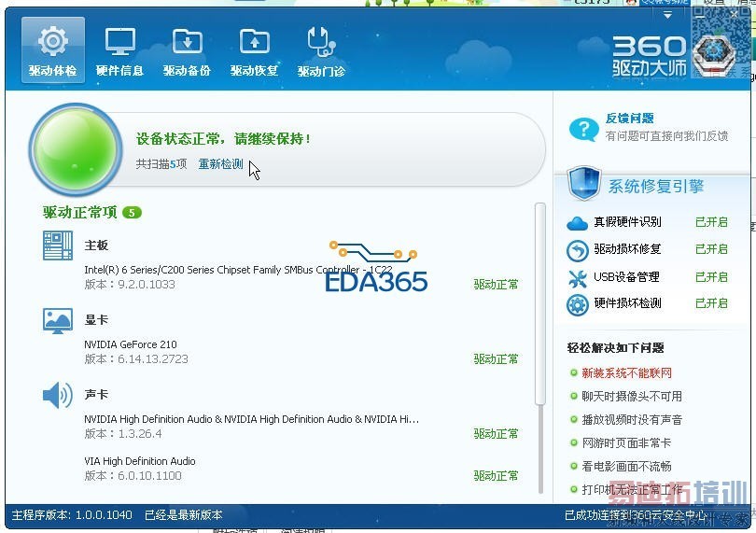The height and width of the screenshot is (533, 756).
Task: Toggle 已开启 status for 硬件损坏检测
Action: point(711,303)
